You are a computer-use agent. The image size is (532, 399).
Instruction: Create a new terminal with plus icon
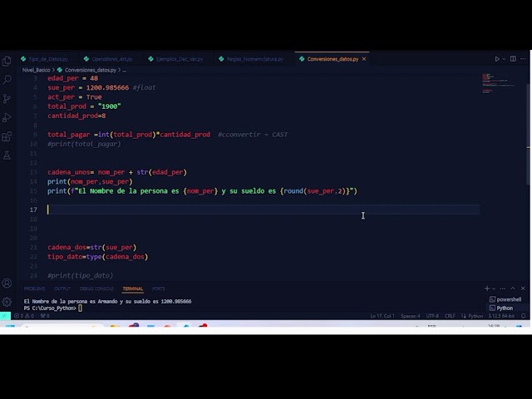pyautogui.click(x=487, y=288)
